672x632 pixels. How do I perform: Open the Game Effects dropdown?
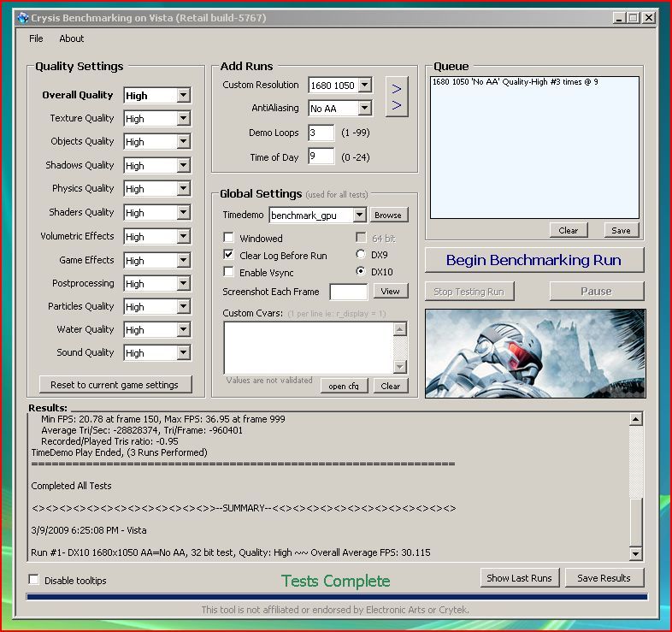point(183,261)
